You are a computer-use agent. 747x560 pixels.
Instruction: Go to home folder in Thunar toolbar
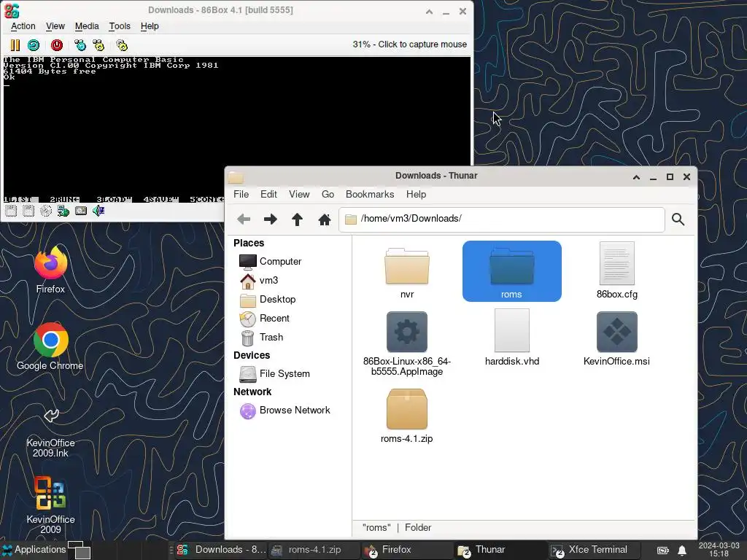pos(325,219)
